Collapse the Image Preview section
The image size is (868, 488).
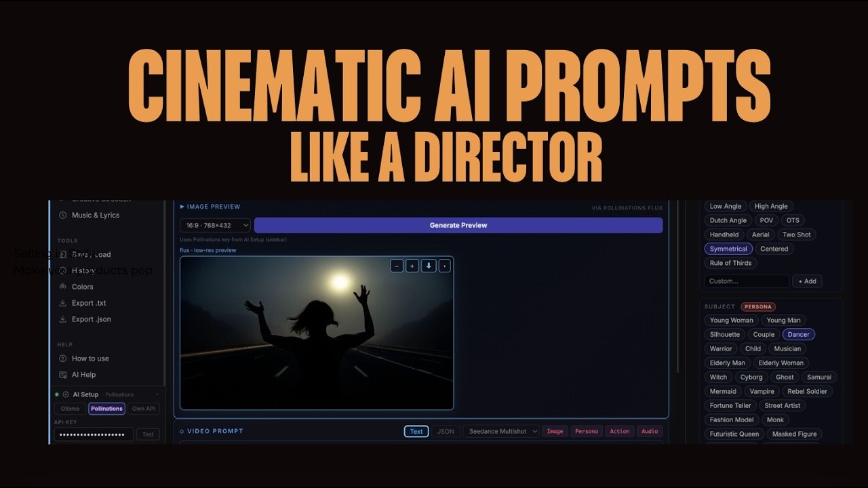[x=182, y=207]
